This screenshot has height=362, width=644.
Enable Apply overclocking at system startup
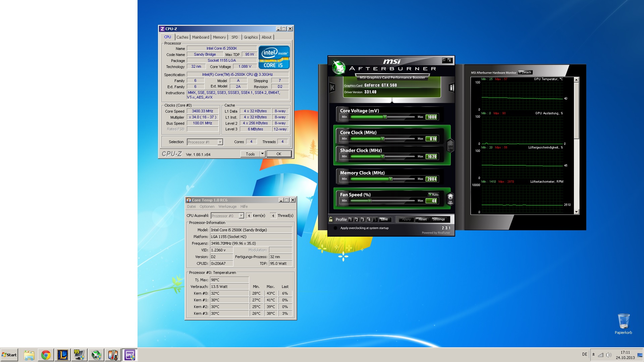click(335, 228)
